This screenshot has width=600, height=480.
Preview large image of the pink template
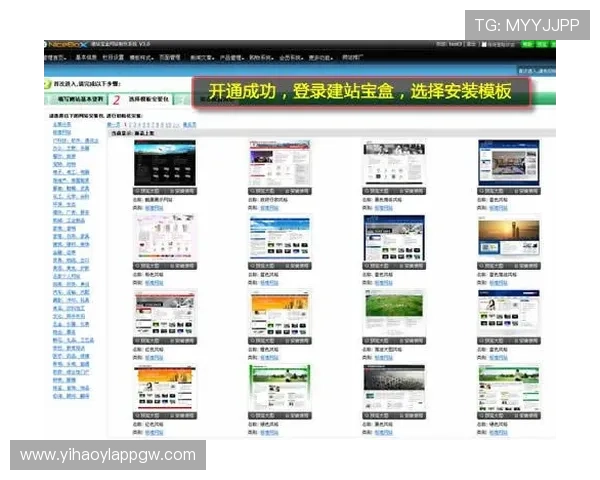point(148,266)
